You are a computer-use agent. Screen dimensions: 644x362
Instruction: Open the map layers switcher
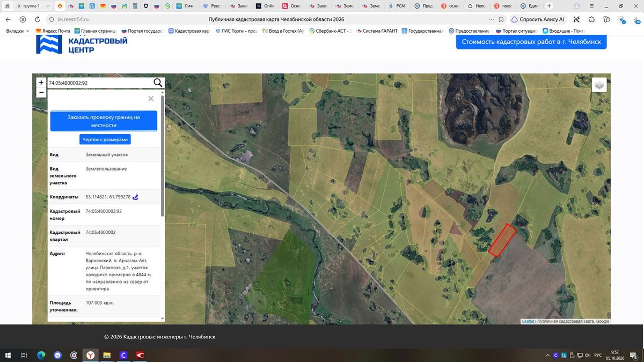tap(599, 85)
